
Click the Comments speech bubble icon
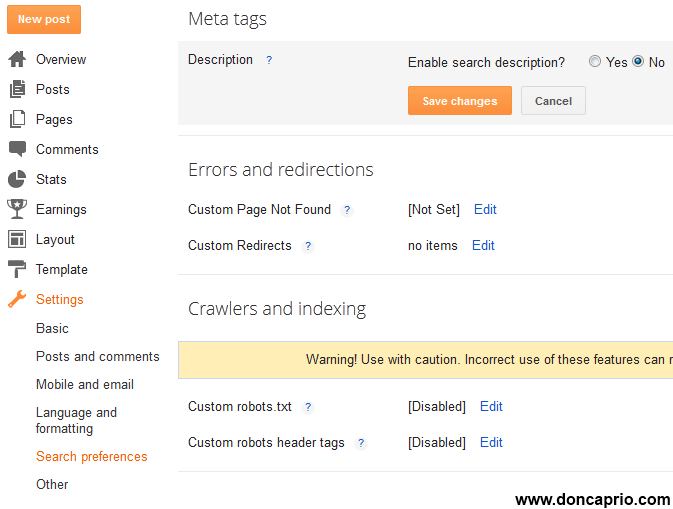[x=17, y=149]
